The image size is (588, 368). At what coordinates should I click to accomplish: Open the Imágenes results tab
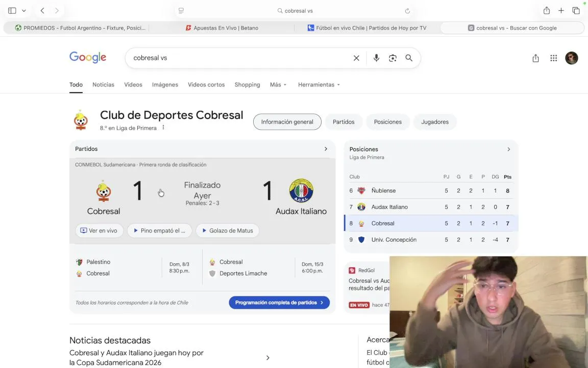[165, 84]
